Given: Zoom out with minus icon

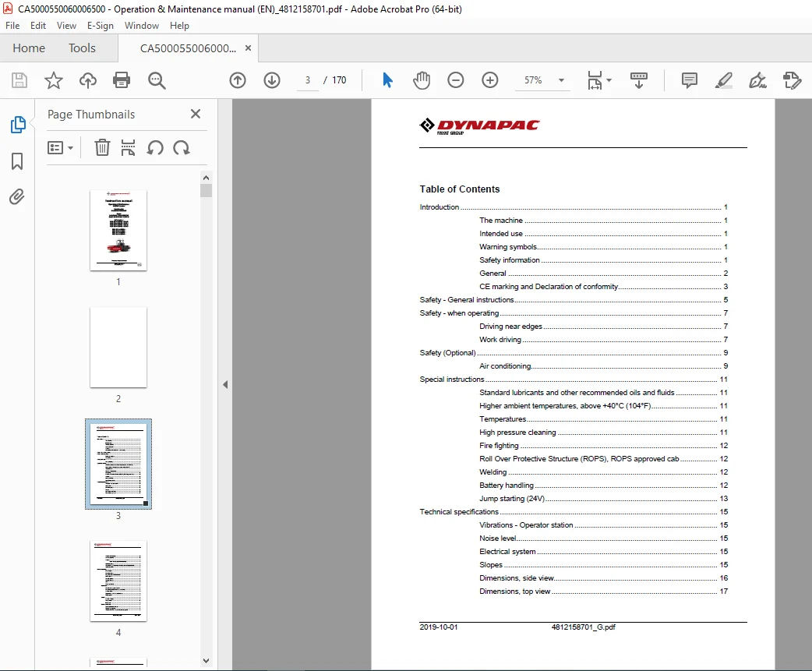Looking at the screenshot, I should pyautogui.click(x=456, y=80).
